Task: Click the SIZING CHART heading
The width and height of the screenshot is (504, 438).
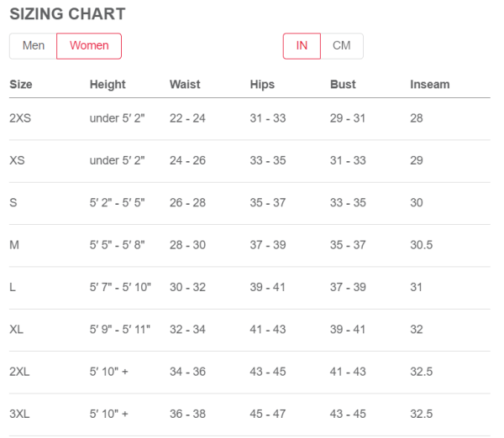Action: click(67, 14)
